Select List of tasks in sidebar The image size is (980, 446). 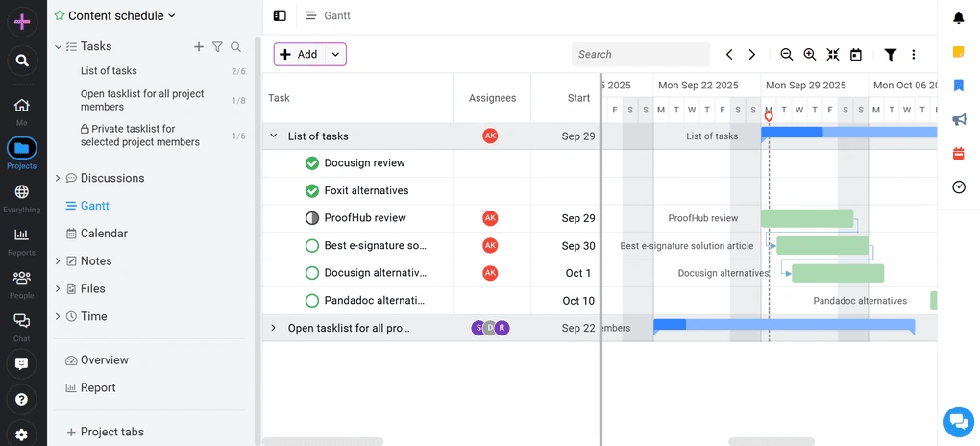tap(109, 71)
